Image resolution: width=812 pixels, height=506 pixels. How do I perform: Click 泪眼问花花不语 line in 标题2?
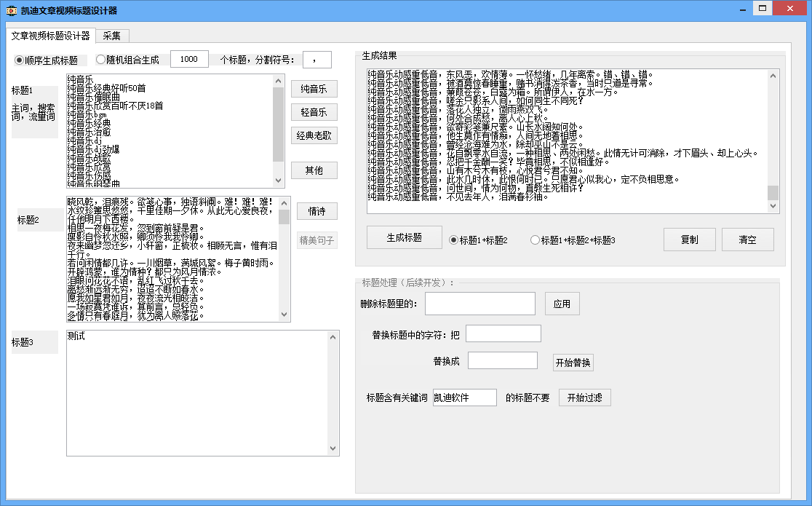click(x=136, y=280)
